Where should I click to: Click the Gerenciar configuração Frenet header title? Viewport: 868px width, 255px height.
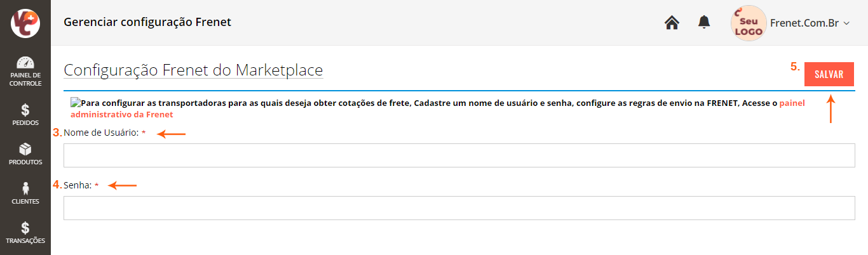147,22
